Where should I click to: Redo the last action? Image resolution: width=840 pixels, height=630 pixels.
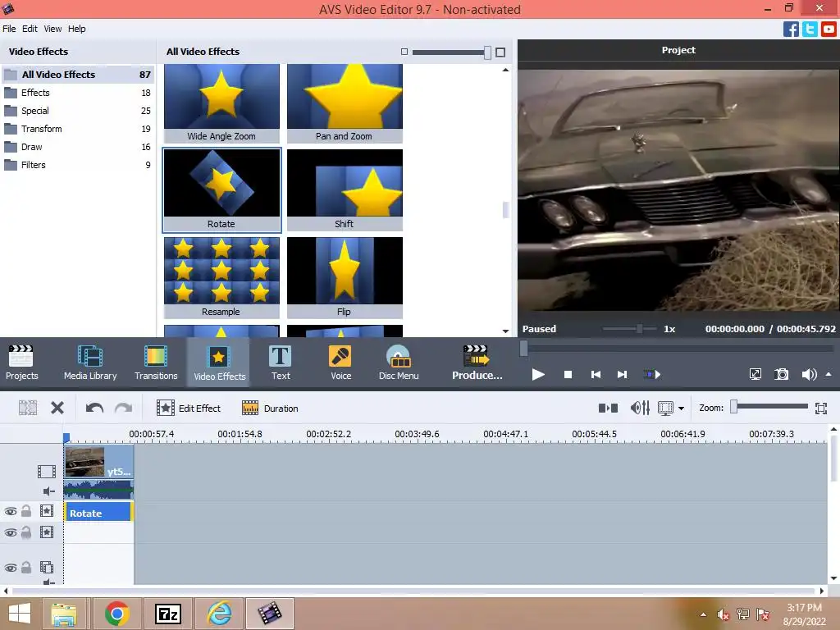pos(124,409)
